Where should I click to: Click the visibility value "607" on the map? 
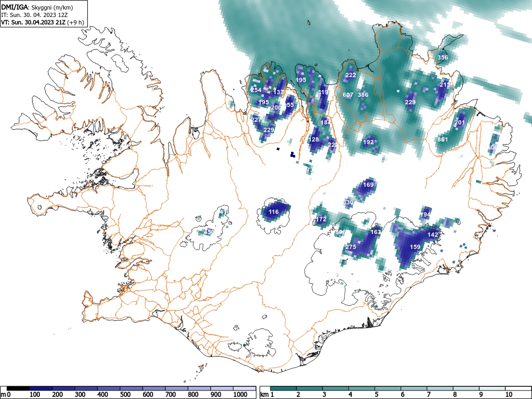(348, 95)
